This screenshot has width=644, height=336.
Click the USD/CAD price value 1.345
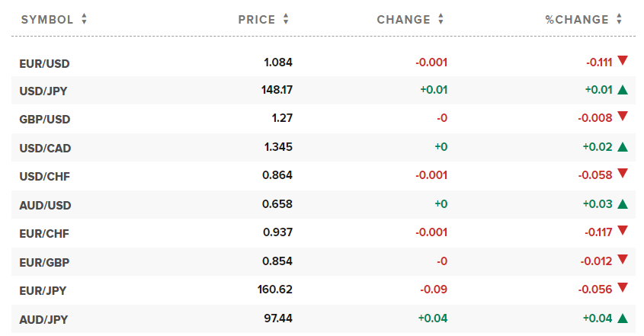[x=277, y=147]
